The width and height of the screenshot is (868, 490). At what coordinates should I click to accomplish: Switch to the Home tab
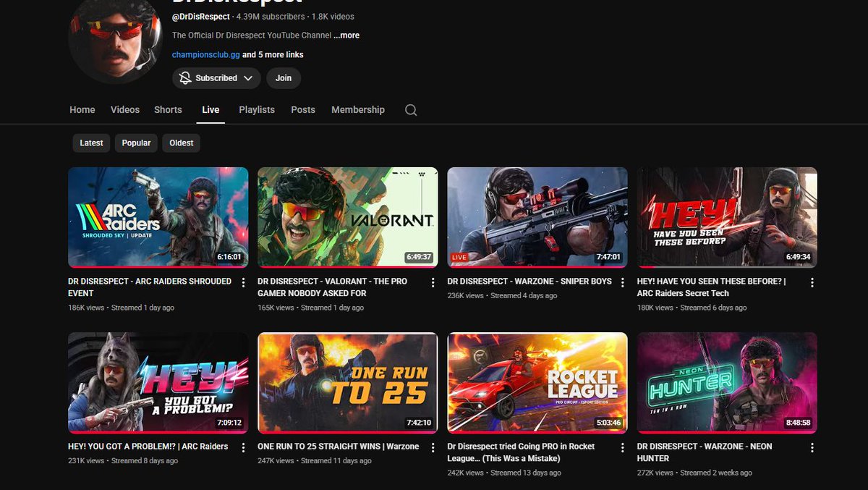pyautogui.click(x=82, y=110)
